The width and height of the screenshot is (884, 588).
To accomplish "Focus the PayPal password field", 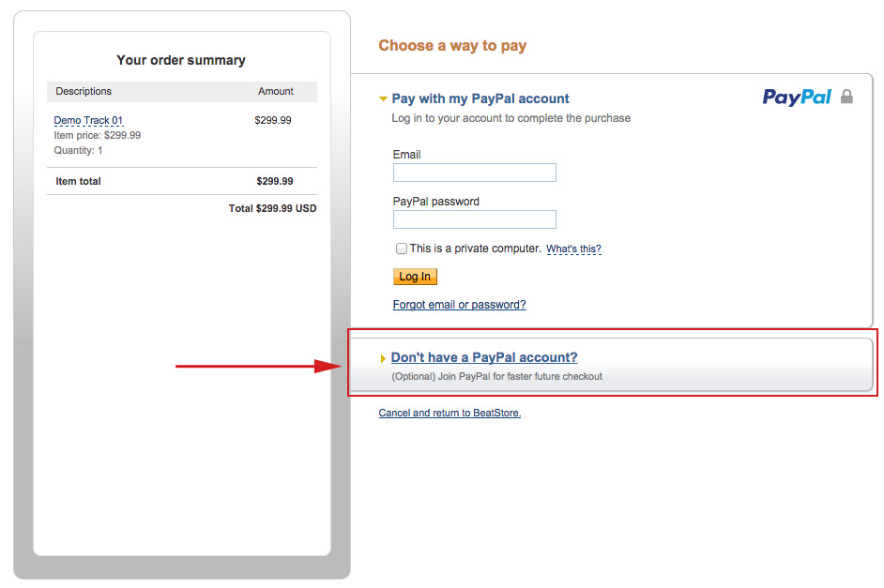I will pos(475,219).
